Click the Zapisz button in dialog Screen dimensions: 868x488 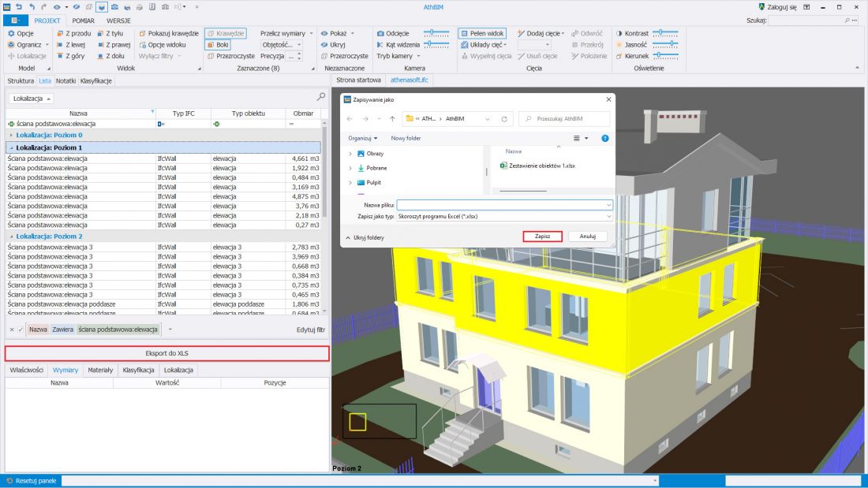[543, 237]
